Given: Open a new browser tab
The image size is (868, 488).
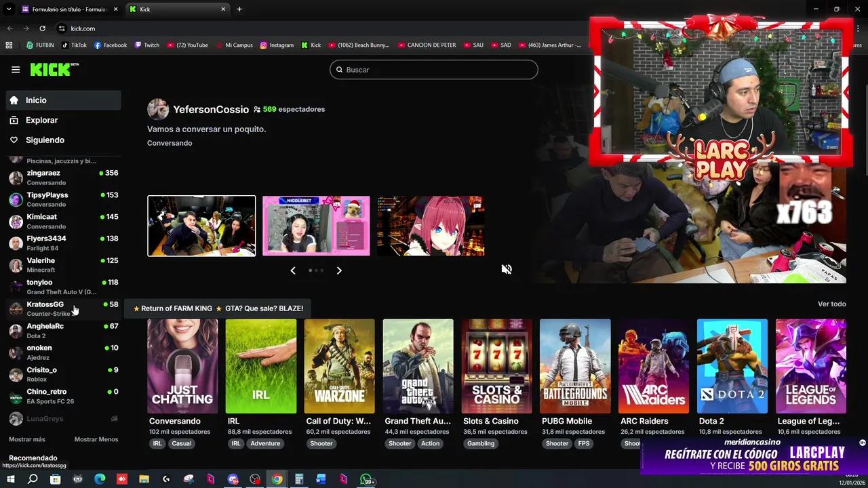Looking at the screenshot, I should coord(239,9).
